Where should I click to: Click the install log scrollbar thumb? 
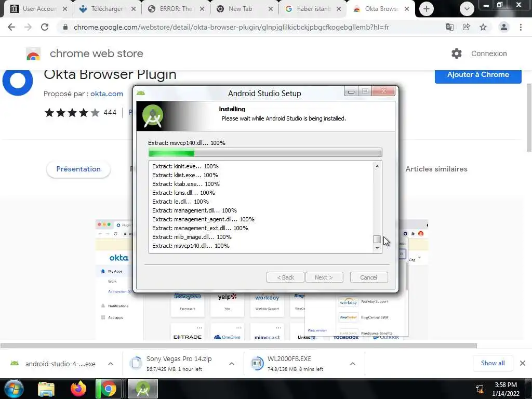point(377,239)
